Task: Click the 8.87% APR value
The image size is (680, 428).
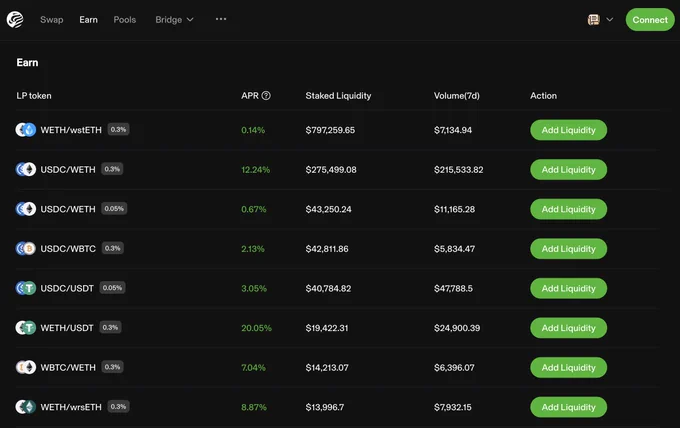Action: (x=254, y=407)
